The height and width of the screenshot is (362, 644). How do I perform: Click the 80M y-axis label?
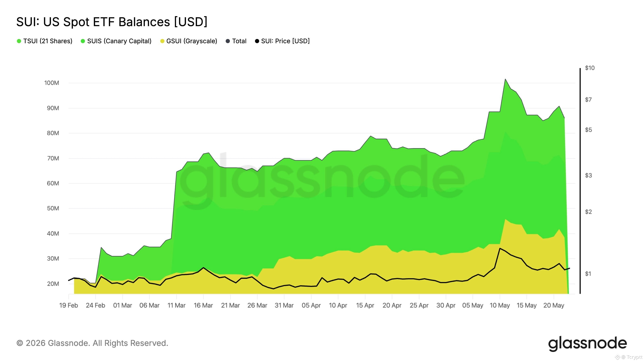53,133
